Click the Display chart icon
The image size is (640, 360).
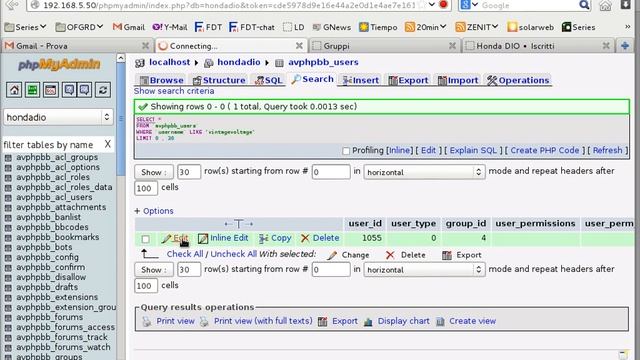click(x=368, y=322)
